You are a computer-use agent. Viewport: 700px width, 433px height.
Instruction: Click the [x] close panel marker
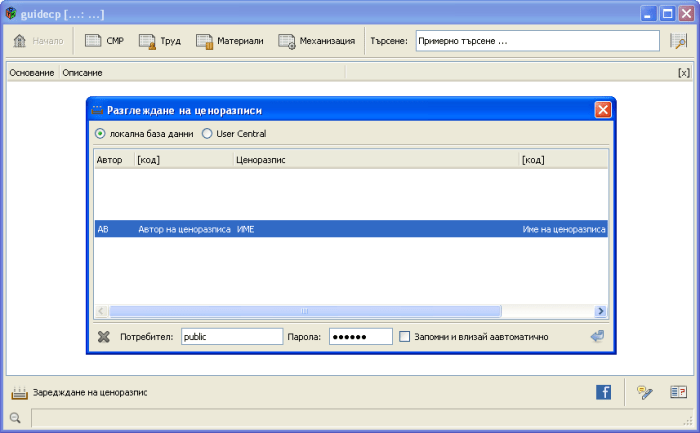click(684, 73)
